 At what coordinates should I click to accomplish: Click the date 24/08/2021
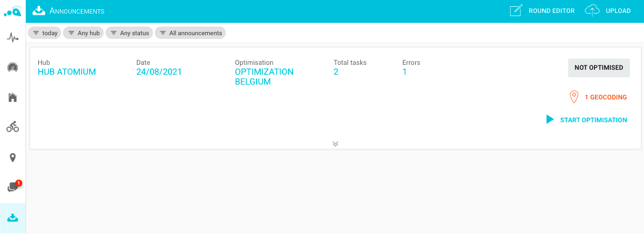click(159, 72)
